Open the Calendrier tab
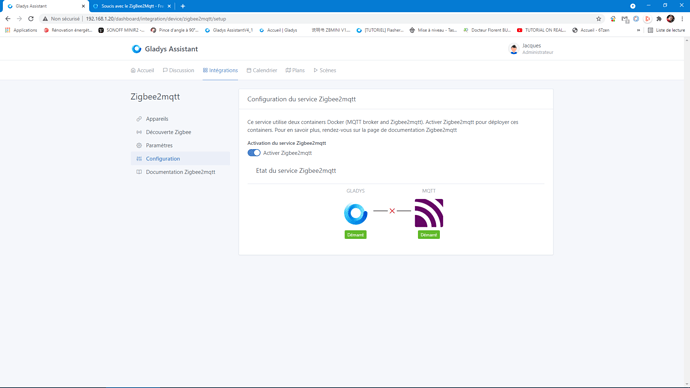Viewport: 690px width, 388px height. tap(261, 70)
